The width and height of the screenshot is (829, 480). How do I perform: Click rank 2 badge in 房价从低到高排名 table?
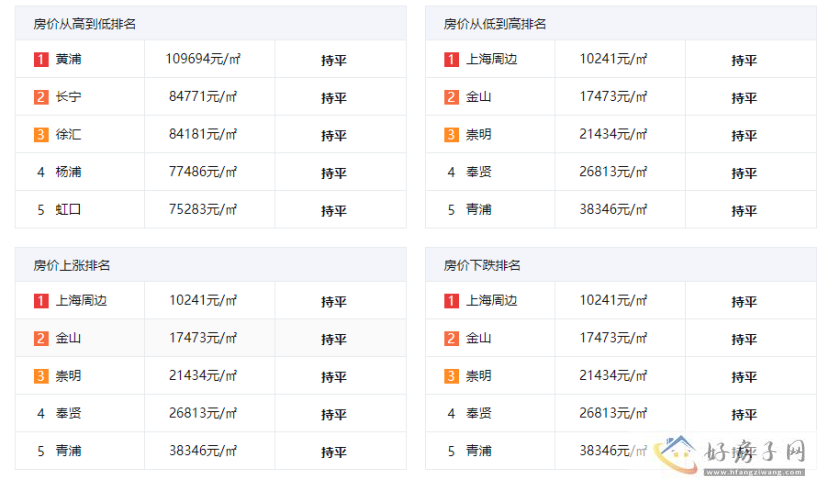451,97
